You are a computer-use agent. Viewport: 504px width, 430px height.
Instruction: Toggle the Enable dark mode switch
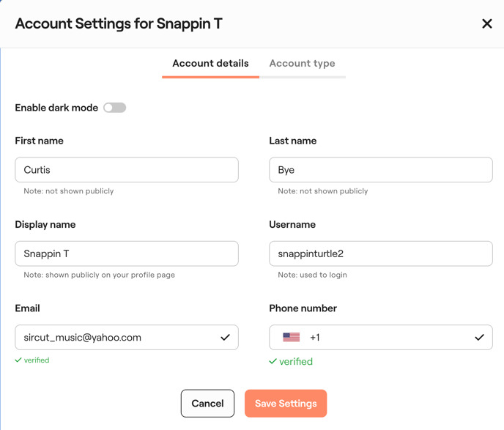click(114, 108)
